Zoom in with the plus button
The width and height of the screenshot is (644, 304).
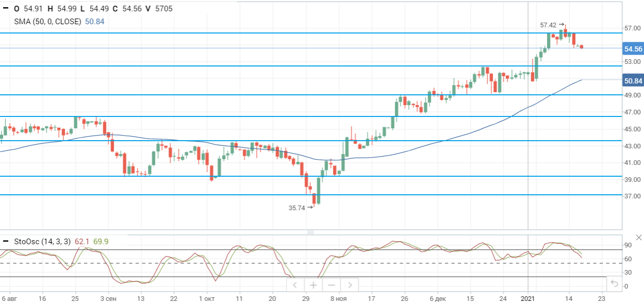pyautogui.click(x=313, y=284)
